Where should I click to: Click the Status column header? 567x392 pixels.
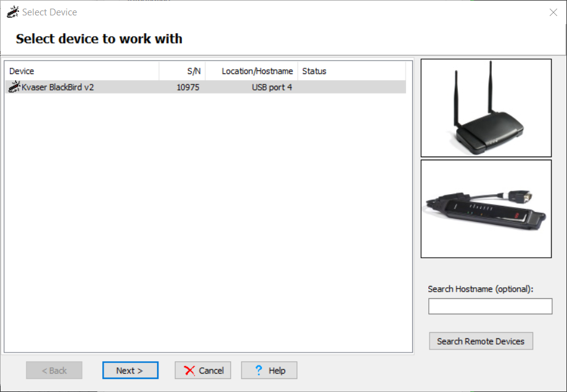tap(351, 71)
